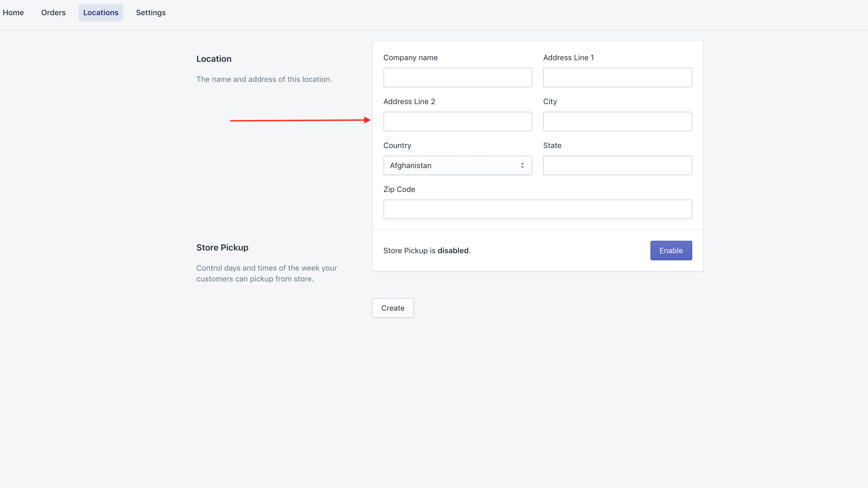The width and height of the screenshot is (868, 488).
Task: Focus the Address Line 1 field
Action: 617,78
